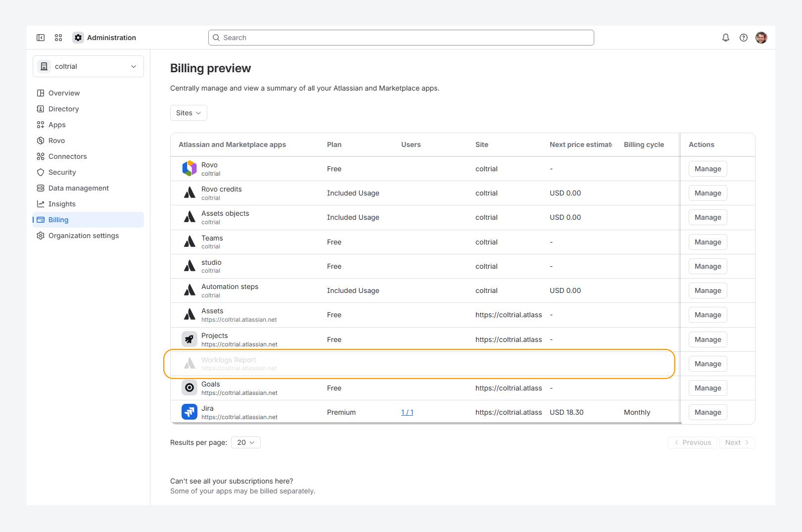The image size is (802, 532).
Task: Open Directory in sidebar
Action: pyautogui.click(x=88, y=109)
